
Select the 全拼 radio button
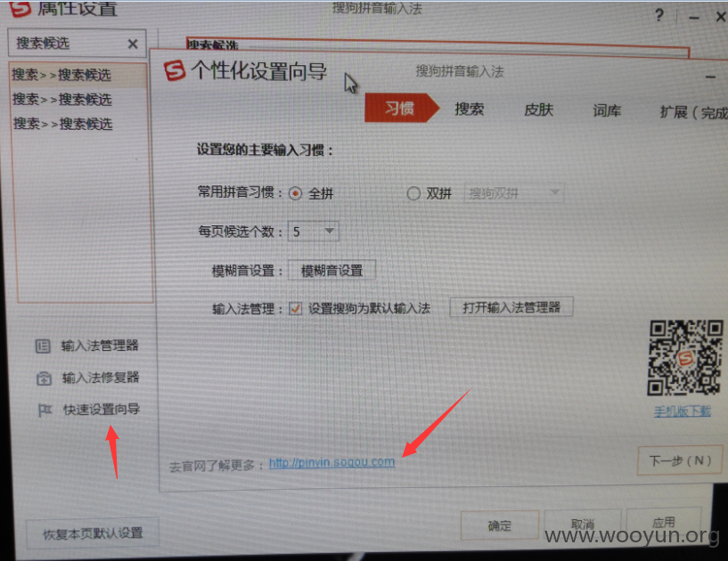click(295, 193)
